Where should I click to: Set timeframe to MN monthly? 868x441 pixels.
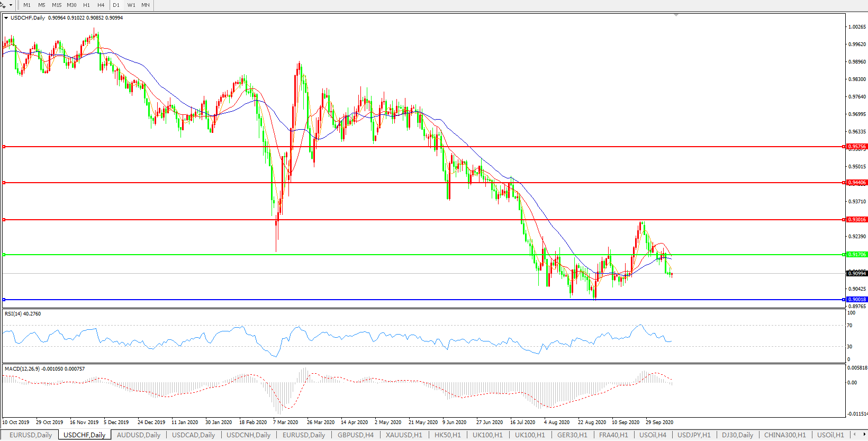coord(146,5)
